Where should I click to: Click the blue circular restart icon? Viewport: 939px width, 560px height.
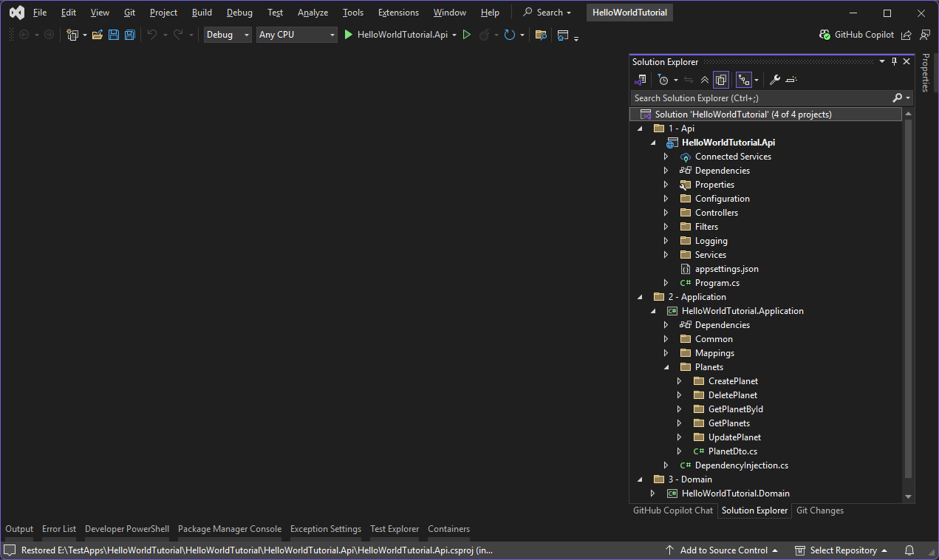(x=510, y=35)
